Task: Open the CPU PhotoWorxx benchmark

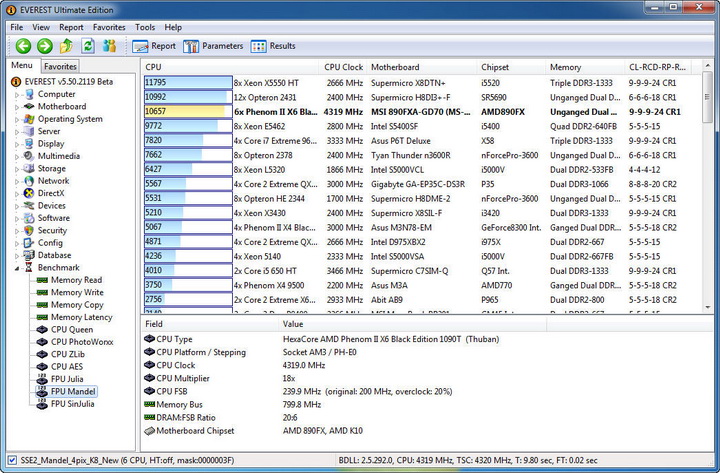Action: click(82, 342)
